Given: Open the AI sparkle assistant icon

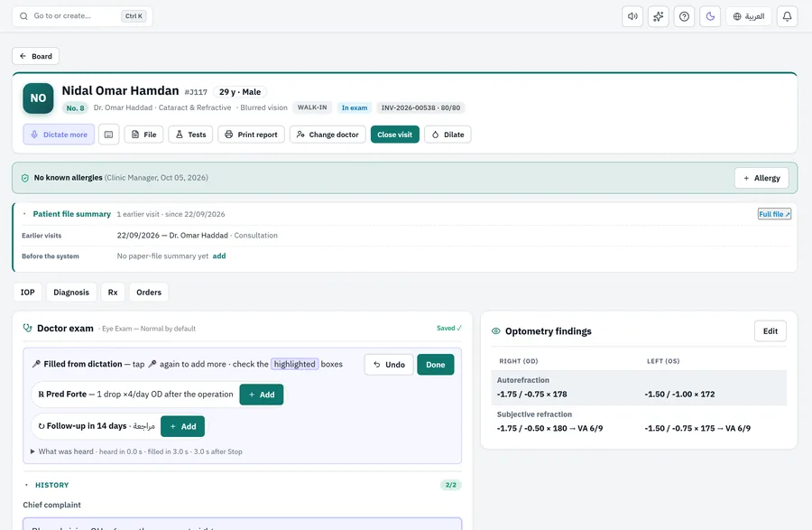Looking at the screenshot, I should click(659, 16).
